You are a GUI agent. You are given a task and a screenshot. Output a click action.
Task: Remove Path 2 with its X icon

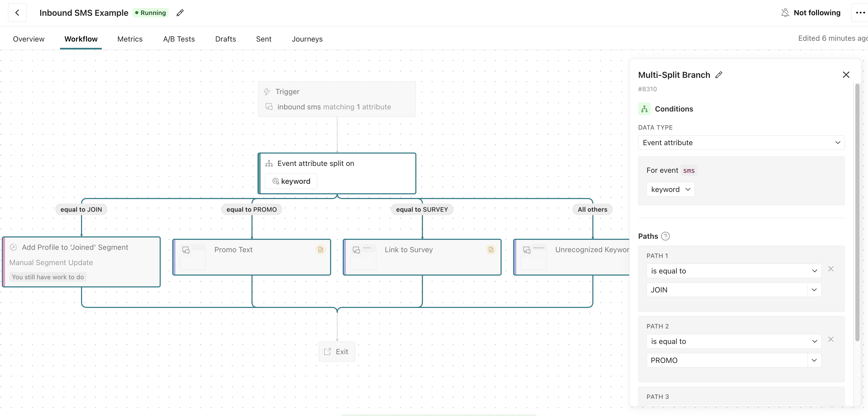pyautogui.click(x=831, y=339)
